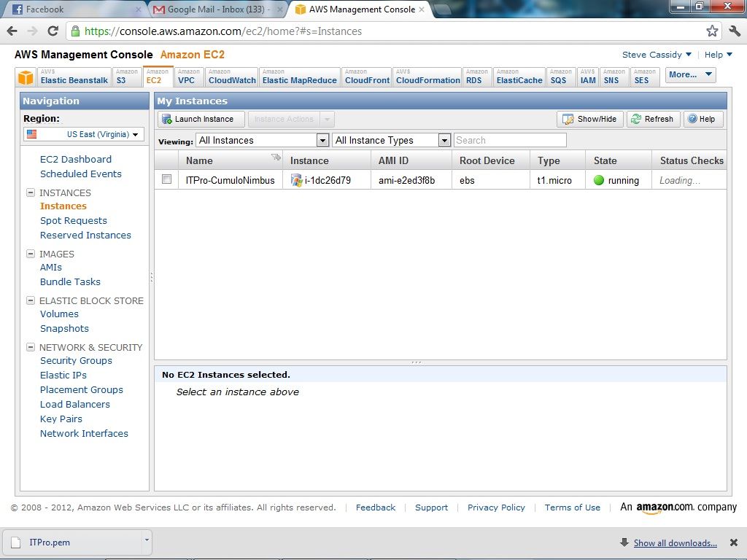Open the Volumes navigation link
Viewport: 747px width, 560px height.
59,314
